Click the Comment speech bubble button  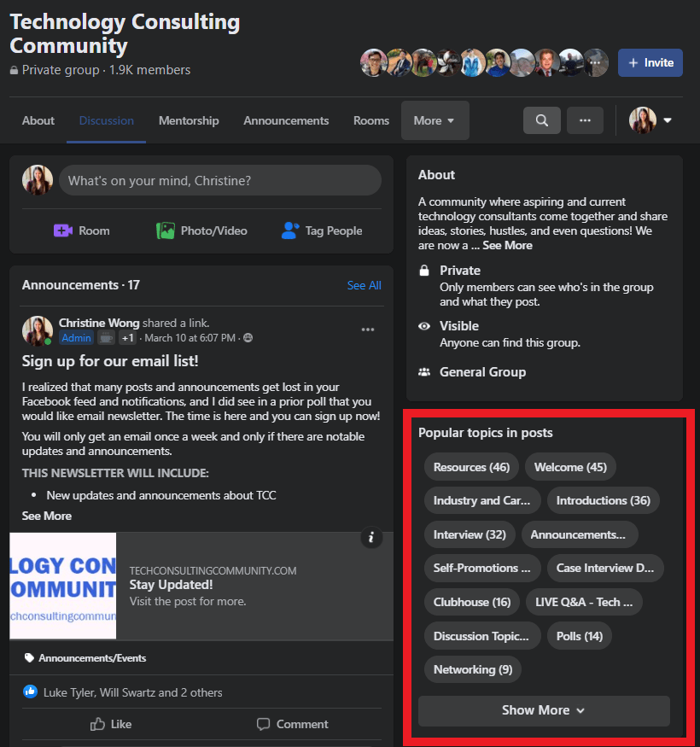coord(292,724)
